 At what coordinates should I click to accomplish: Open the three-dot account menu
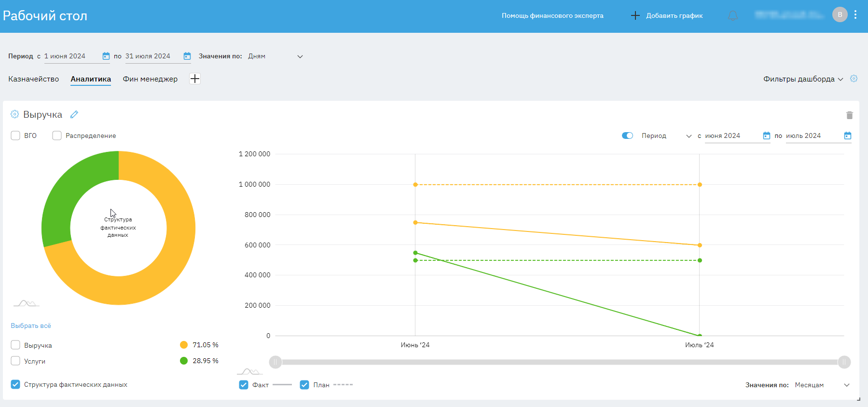click(855, 15)
